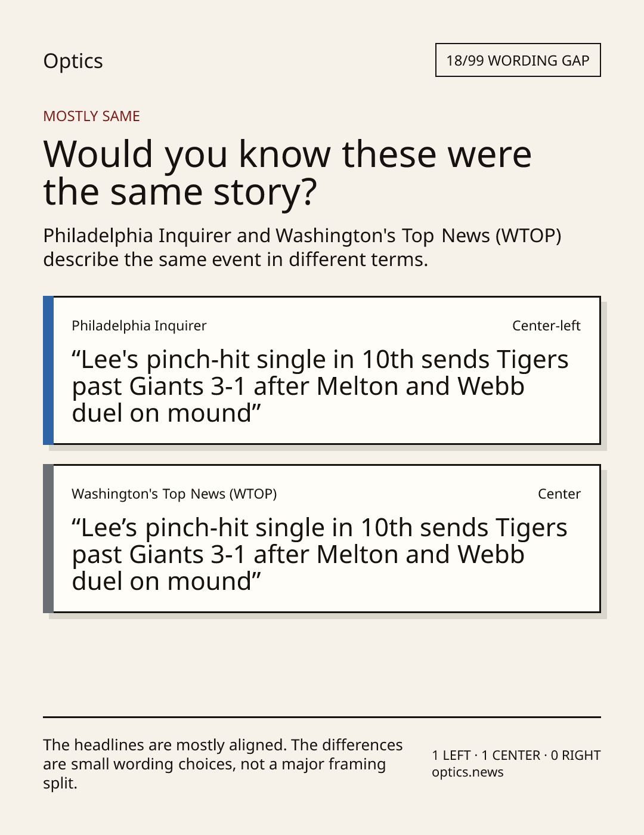Click the gray bias stripe on second card
Screen dimensions: 644x835
(x=48, y=539)
